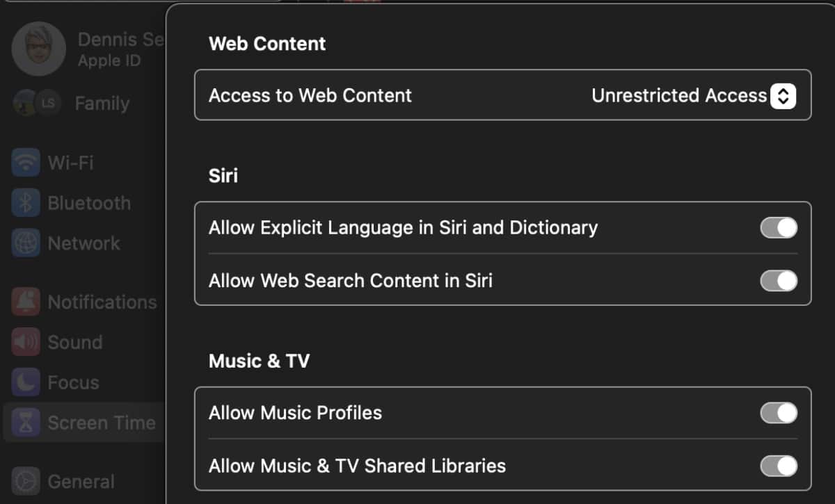Select the Focus sidebar label
835x504 pixels.
pyautogui.click(x=73, y=382)
